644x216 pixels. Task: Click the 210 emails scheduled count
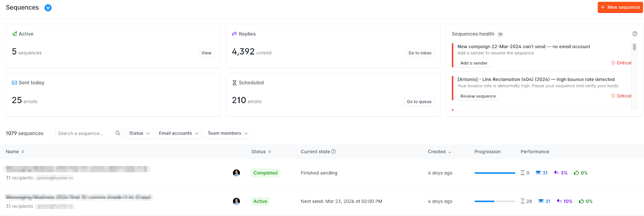[239, 100]
